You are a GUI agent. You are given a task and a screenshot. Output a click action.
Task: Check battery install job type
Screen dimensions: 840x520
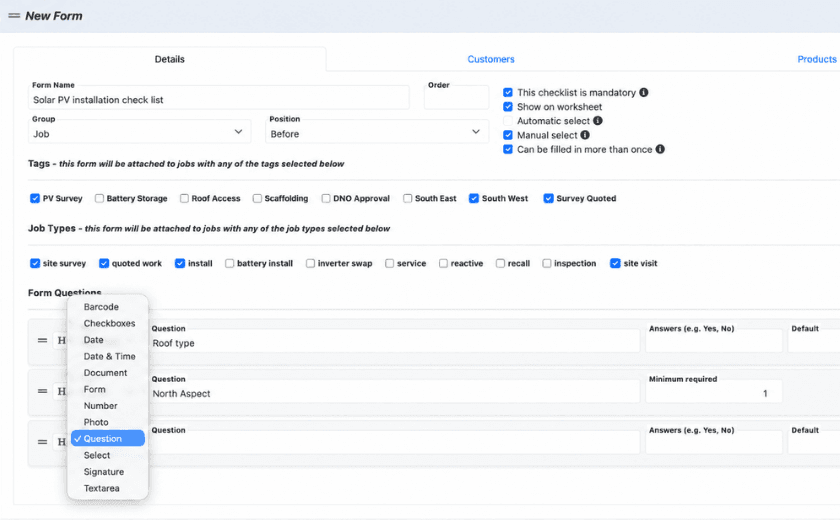[x=229, y=263]
